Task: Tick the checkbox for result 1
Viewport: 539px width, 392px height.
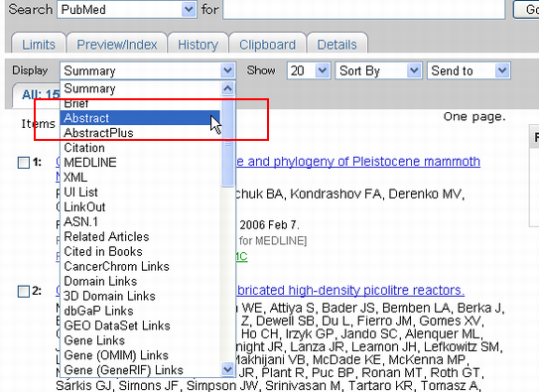Action: pos(24,163)
